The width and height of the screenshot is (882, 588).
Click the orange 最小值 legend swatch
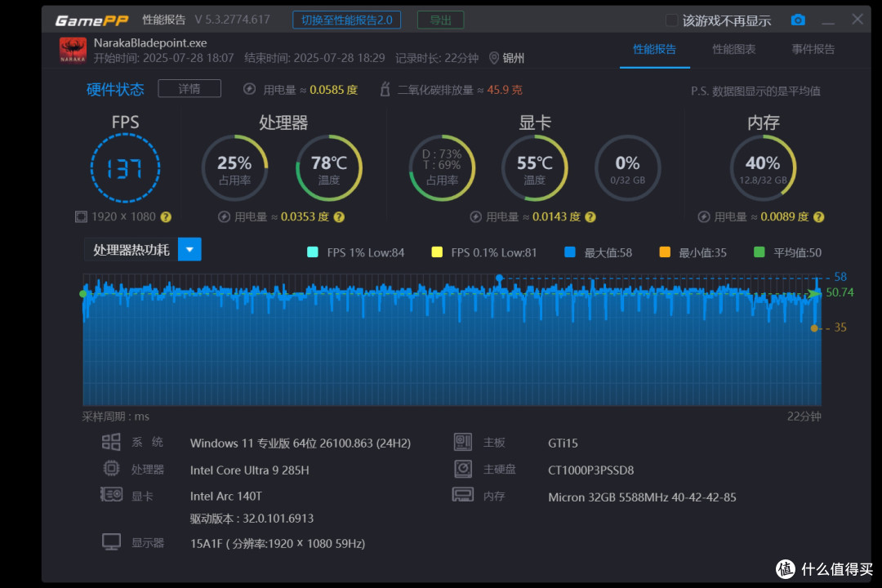click(664, 252)
